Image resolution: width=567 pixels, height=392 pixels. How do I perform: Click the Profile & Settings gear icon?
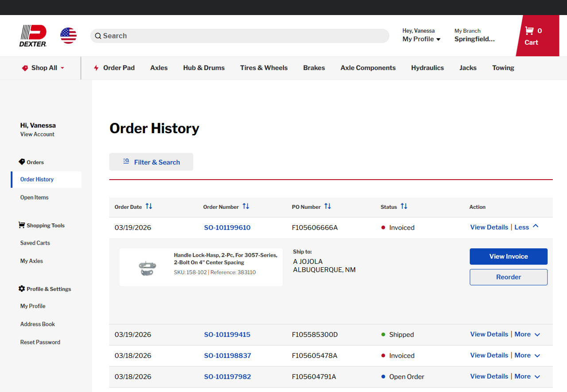pos(22,288)
